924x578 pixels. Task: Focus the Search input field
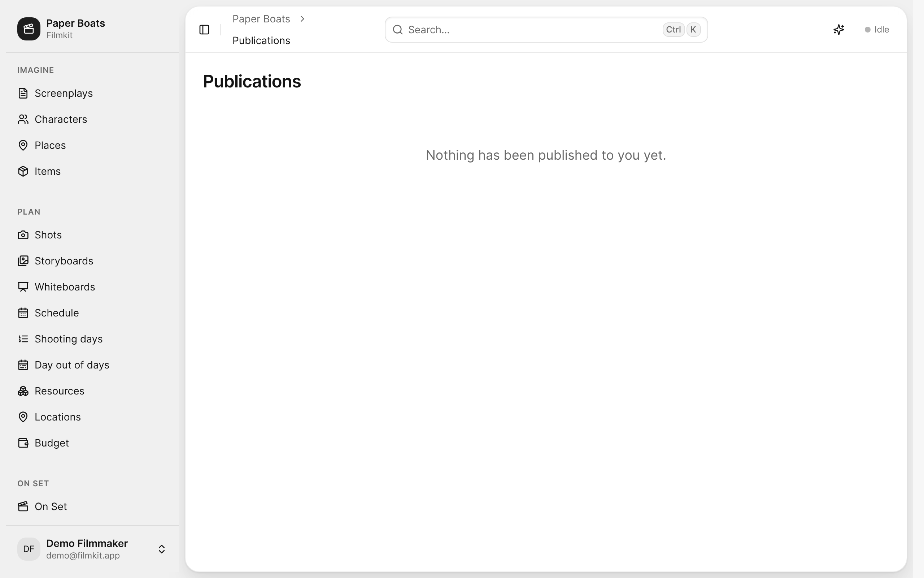pyautogui.click(x=546, y=29)
